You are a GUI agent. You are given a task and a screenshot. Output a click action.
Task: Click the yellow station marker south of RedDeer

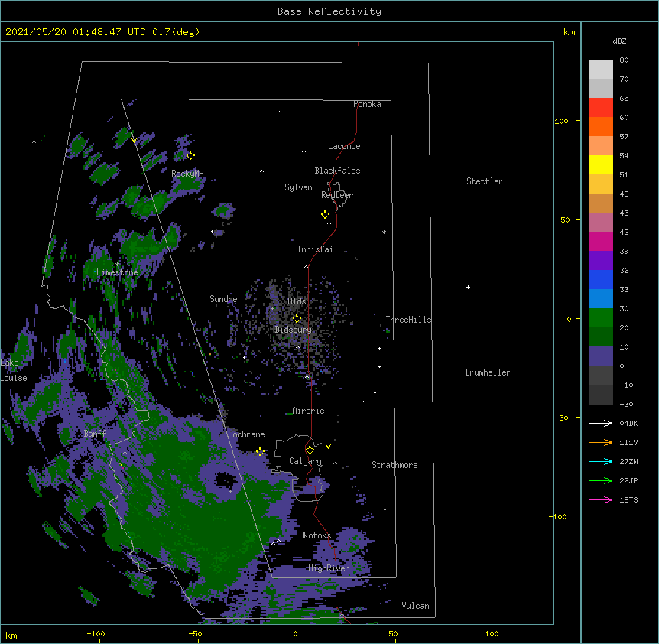[326, 215]
